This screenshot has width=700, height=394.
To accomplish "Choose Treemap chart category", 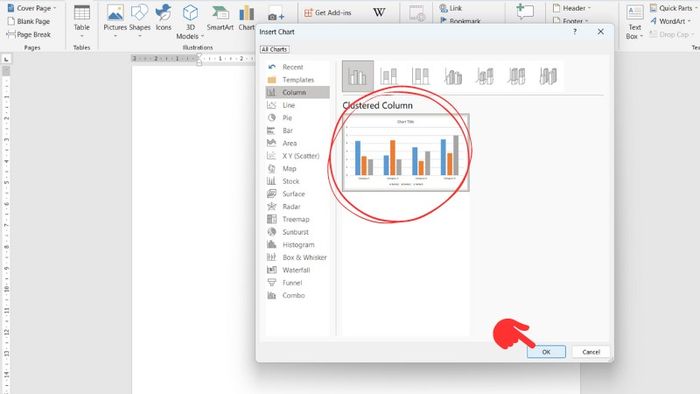I will coord(297,219).
